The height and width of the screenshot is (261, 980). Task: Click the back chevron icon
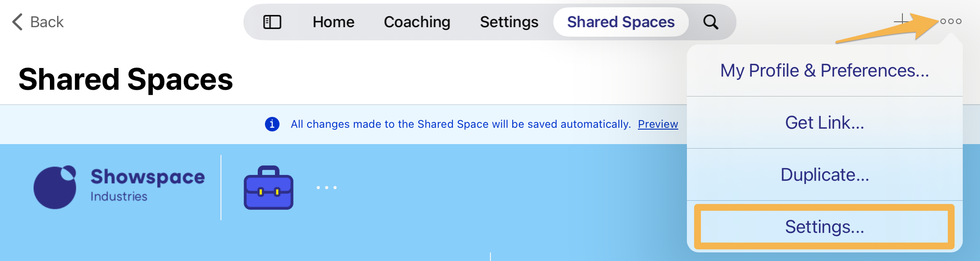[17, 21]
